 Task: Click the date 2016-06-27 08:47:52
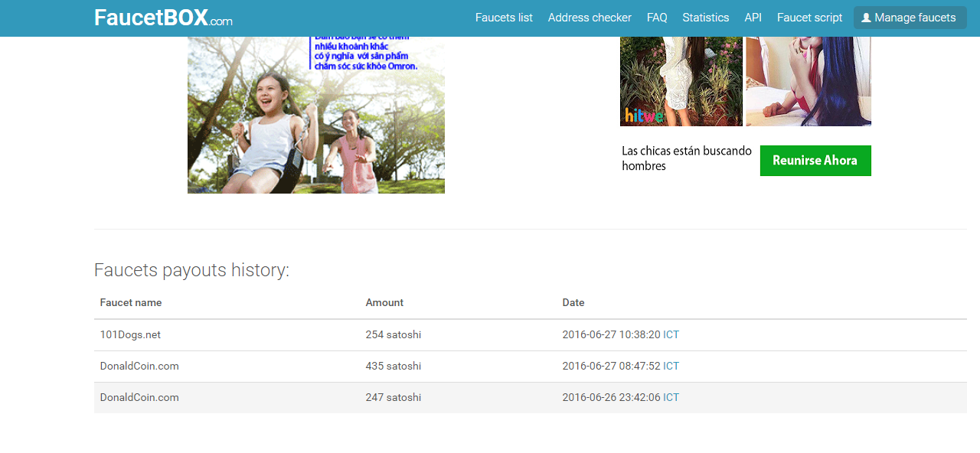point(611,366)
